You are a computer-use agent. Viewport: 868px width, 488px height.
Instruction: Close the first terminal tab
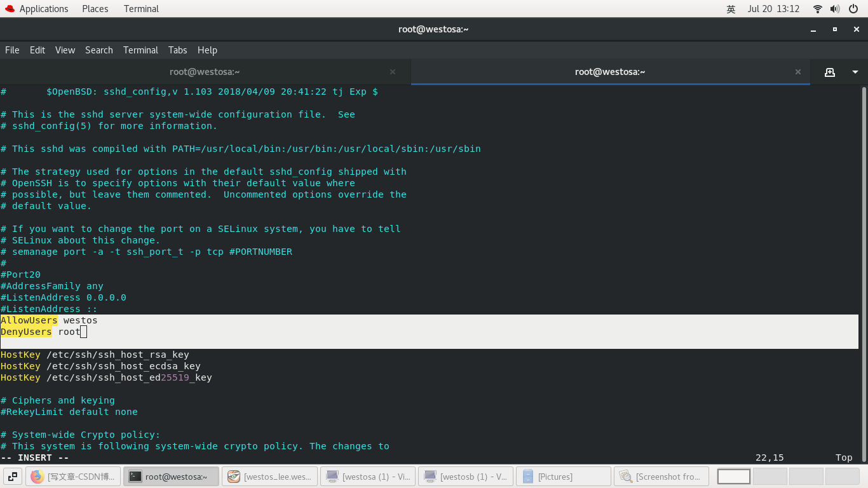pyautogui.click(x=393, y=72)
